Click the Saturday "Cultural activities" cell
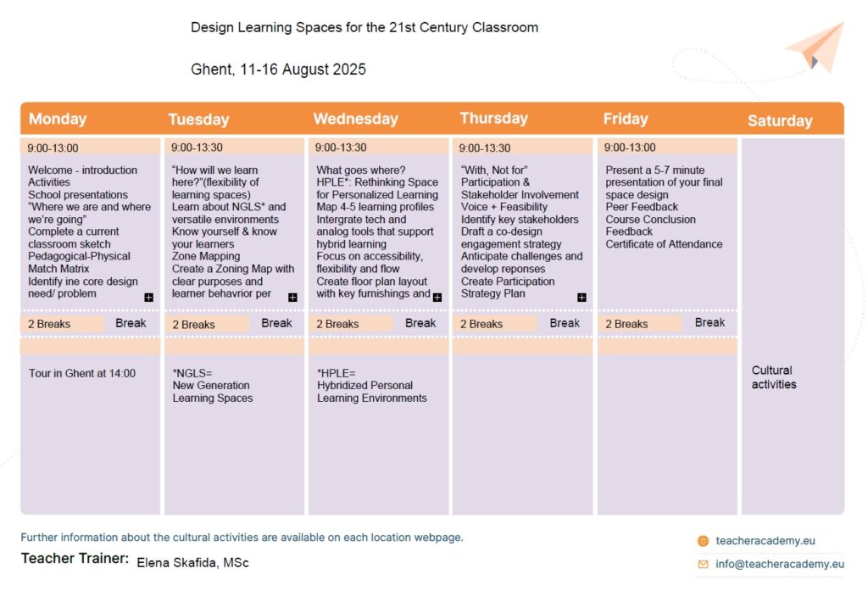Image resolution: width=868 pixels, height=591 pixels. tap(773, 377)
